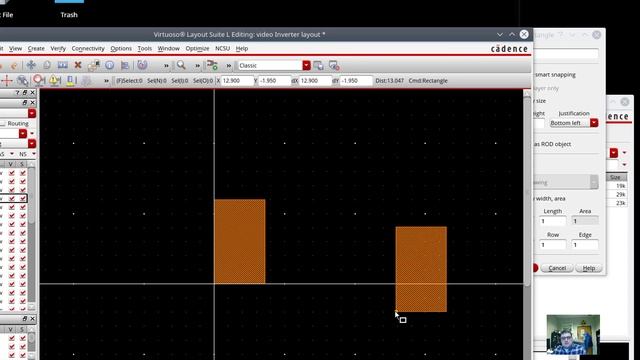Screen dimensions: 640x360
Task: Open the Help menu in menu bar
Action: coord(242,49)
